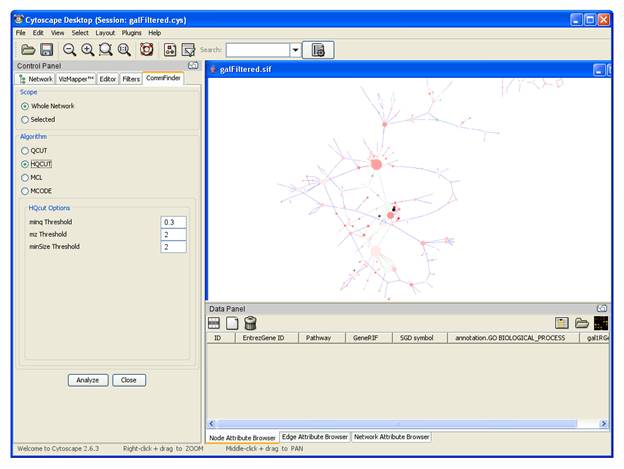Screen dimensions: 624x469
Task: Minimize the galFiltered.sif network window
Action: [x=599, y=70]
